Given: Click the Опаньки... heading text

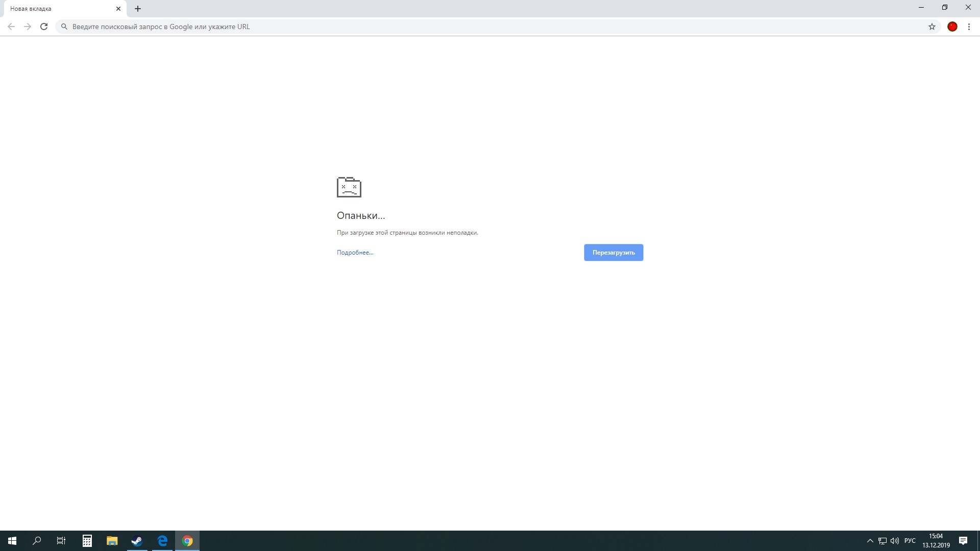Looking at the screenshot, I should [x=361, y=216].
